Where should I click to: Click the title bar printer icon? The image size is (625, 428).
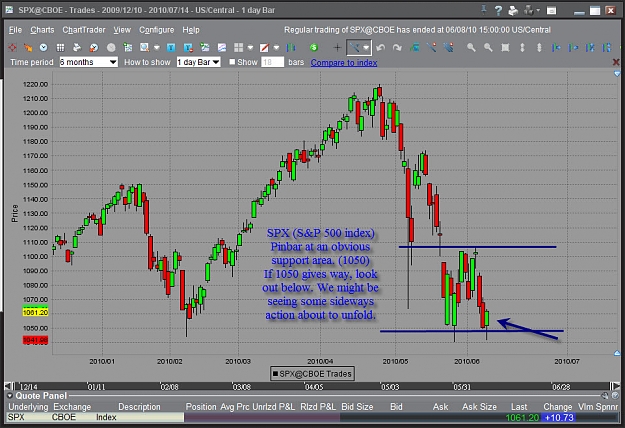pos(513,11)
